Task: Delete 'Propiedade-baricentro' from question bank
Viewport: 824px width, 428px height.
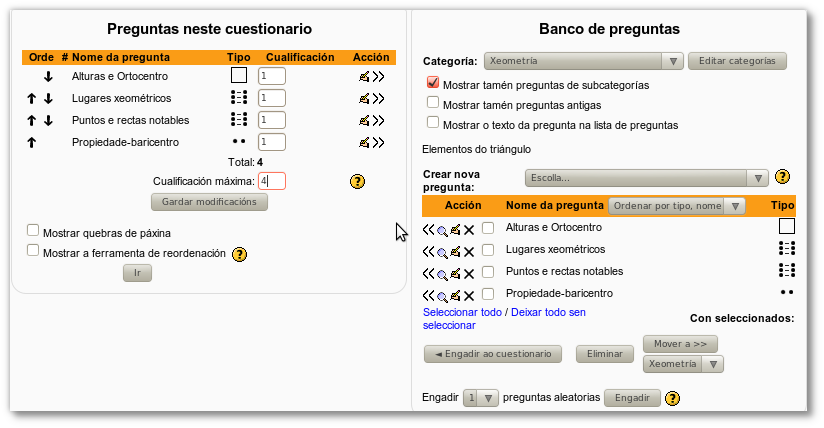Action: pos(468,295)
